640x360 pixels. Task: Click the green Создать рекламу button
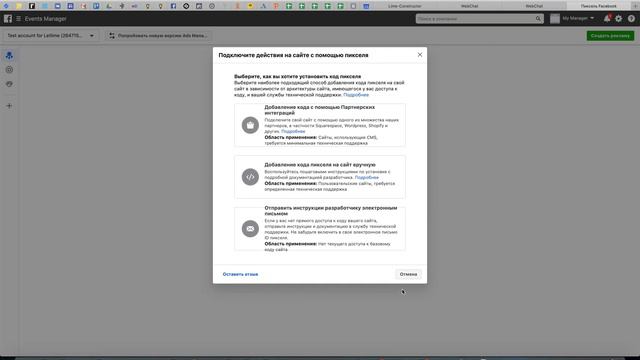(610, 36)
